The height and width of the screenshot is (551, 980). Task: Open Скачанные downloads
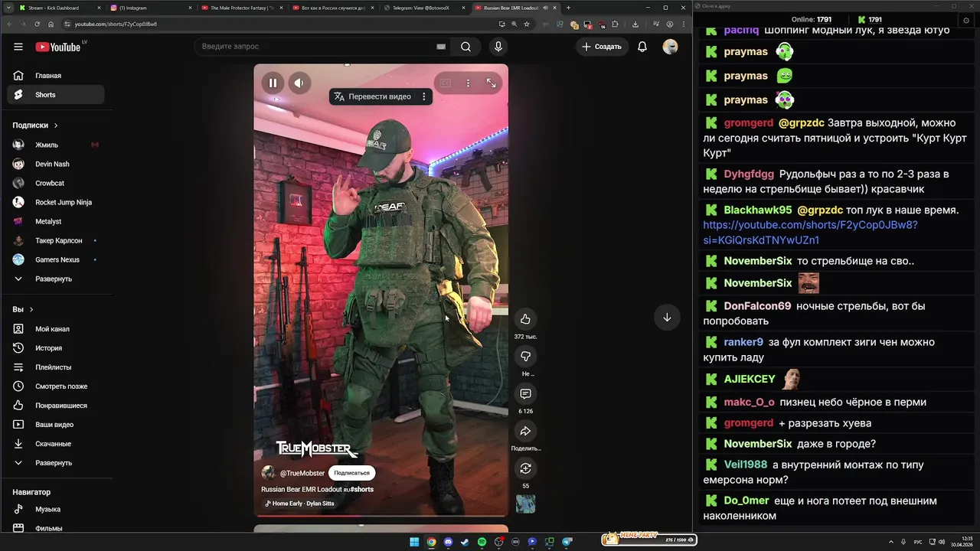click(55, 444)
